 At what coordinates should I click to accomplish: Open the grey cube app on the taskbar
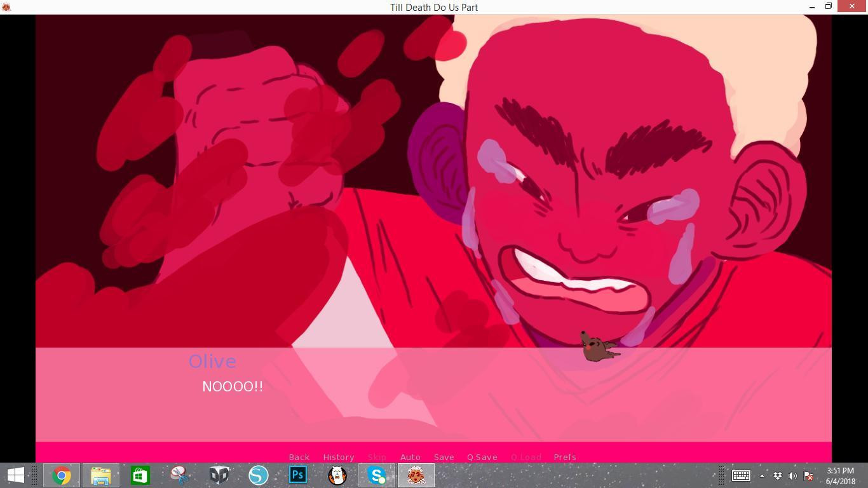click(219, 475)
